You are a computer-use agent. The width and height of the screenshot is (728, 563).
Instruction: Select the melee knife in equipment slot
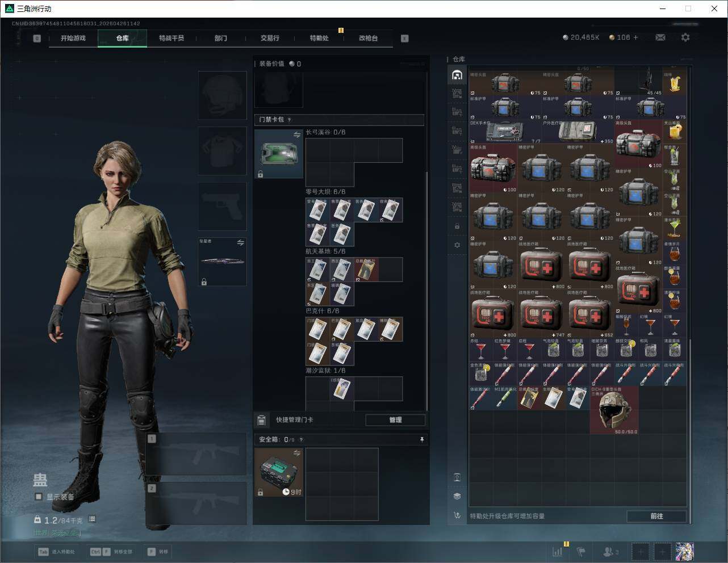[x=222, y=262]
